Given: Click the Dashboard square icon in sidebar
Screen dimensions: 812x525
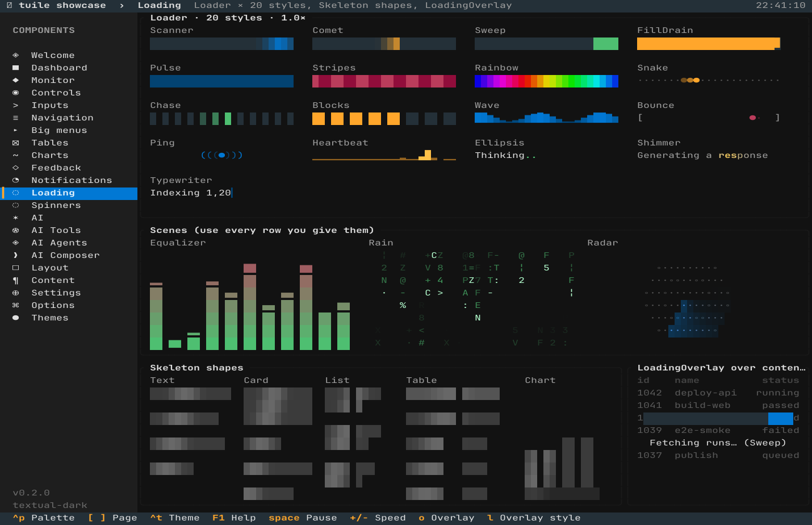Looking at the screenshot, I should pyautogui.click(x=15, y=68).
